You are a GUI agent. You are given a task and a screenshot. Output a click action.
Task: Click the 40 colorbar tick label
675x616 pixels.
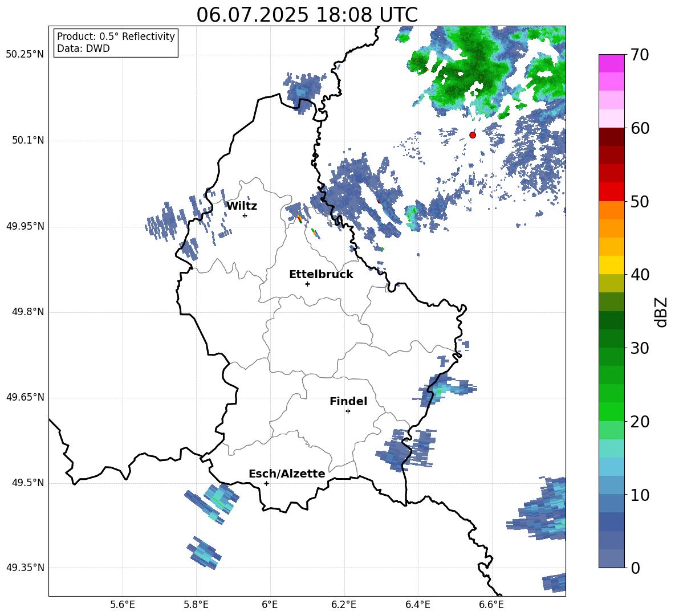pos(640,275)
